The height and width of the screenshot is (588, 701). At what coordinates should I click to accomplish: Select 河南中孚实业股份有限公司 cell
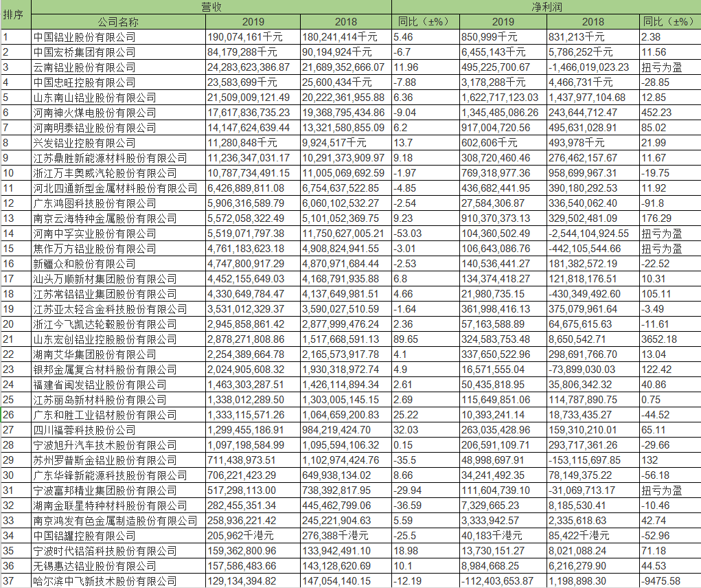tap(119, 234)
